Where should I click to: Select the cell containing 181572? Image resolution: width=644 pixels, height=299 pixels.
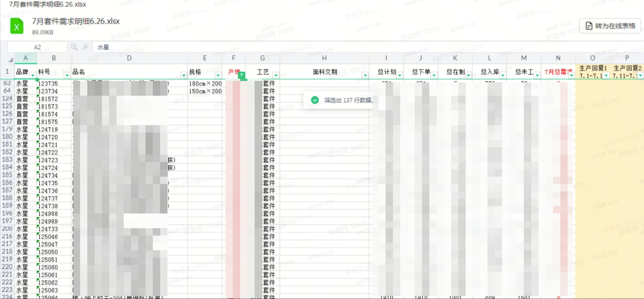point(48,99)
